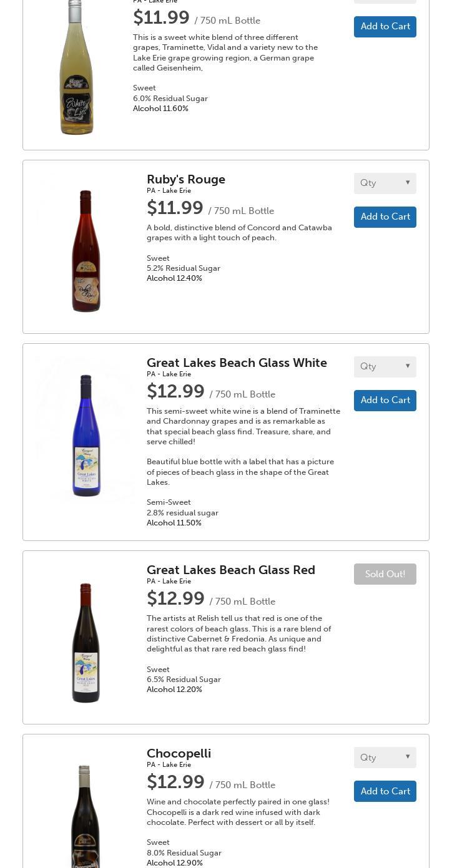Open Qty dropdown for Ruby's Rouge
The height and width of the screenshot is (868, 452).
[385, 183]
